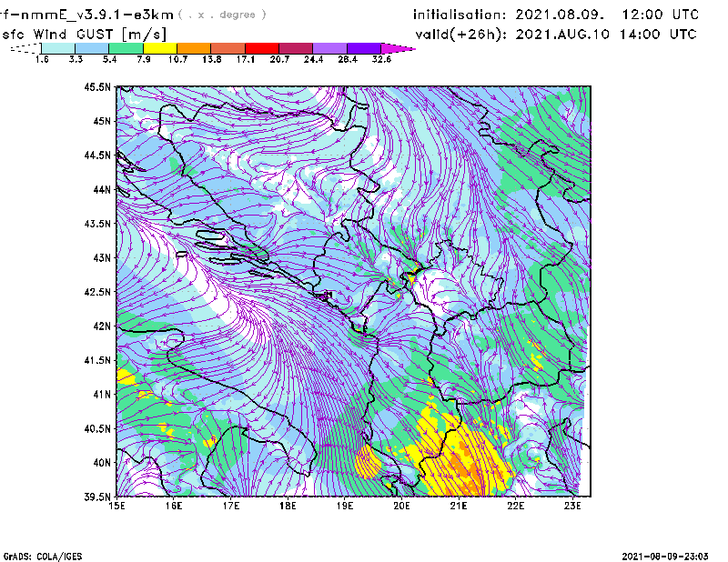Click the 40.5N latitude label
The width and height of the screenshot is (728, 562).
97,429
